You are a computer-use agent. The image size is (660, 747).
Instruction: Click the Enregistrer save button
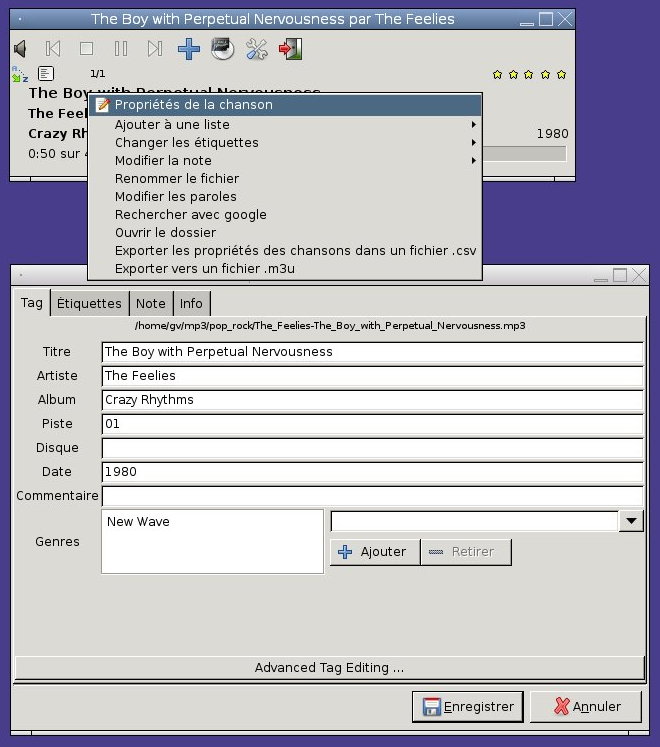click(467, 707)
